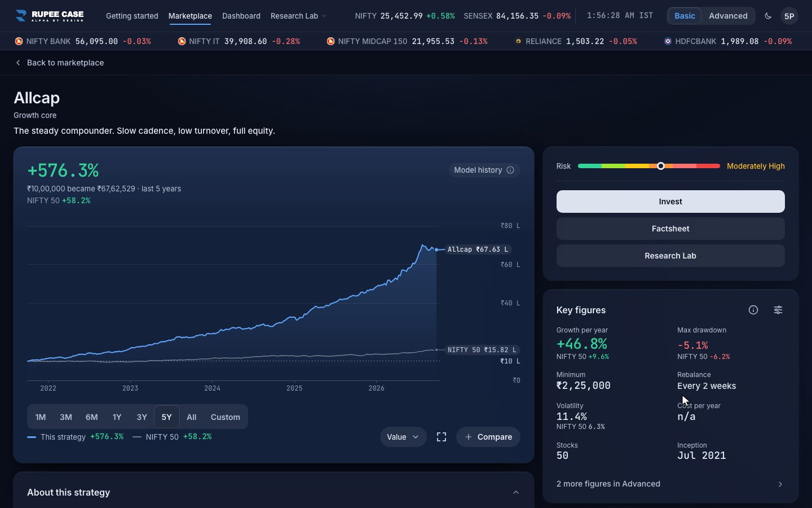Click the Rupee Case logo

coord(50,16)
